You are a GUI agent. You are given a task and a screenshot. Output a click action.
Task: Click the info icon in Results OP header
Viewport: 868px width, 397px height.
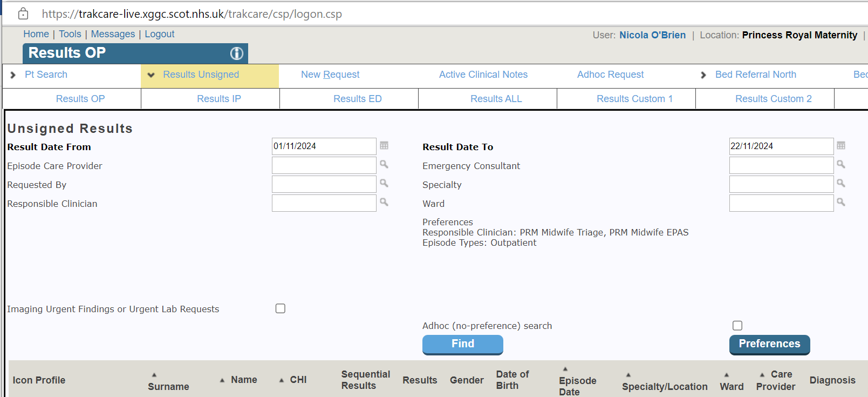coord(236,53)
